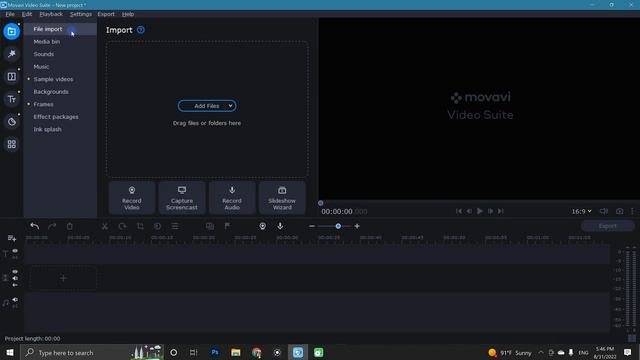
Task: Click the plus placeholder on video track
Action: point(63,278)
